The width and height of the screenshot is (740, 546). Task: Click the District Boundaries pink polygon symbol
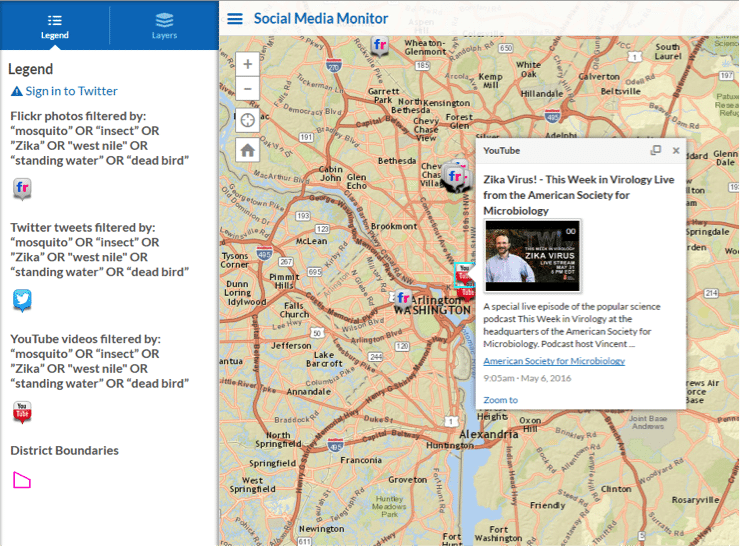point(22,480)
